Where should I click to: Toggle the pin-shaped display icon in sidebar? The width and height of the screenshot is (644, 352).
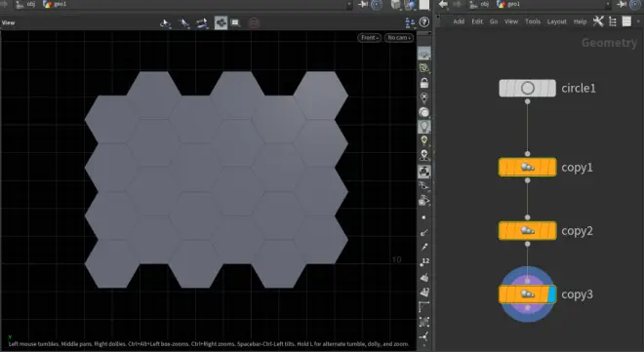[424, 247]
